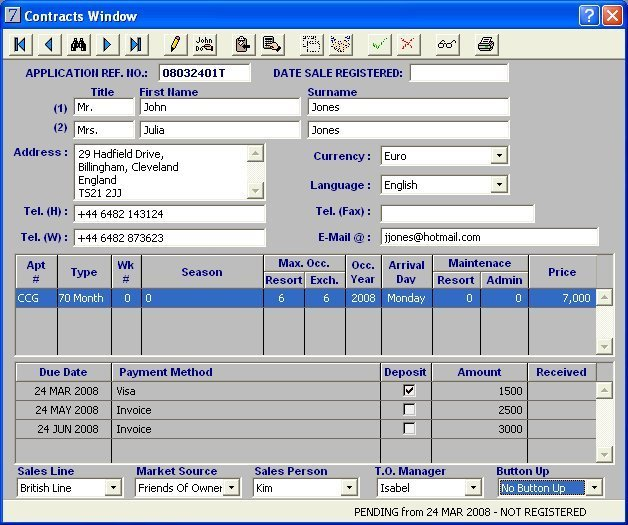This screenshot has height=525, width=628.
Task: Jump to last record in toolbar
Action: (137, 44)
